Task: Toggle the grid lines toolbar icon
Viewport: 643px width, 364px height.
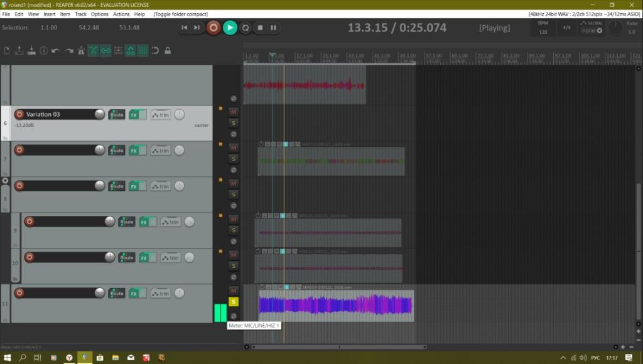Action: [143, 51]
